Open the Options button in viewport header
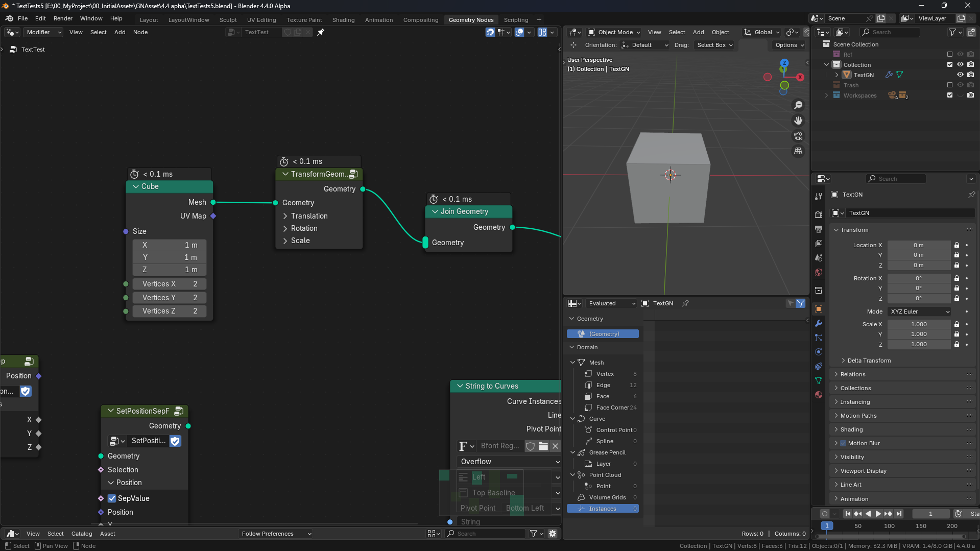 tap(789, 45)
